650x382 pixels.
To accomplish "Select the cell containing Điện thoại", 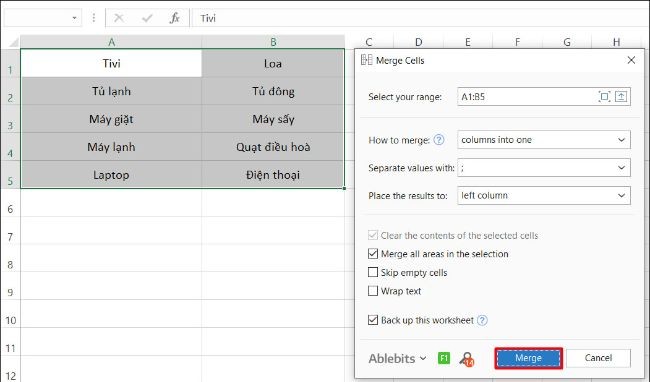I will click(x=273, y=174).
